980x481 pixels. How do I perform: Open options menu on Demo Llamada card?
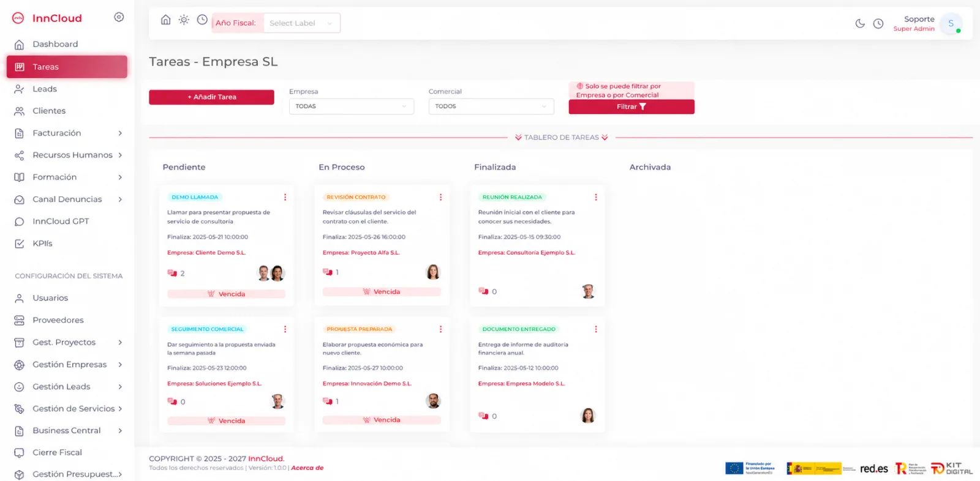[285, 197]
